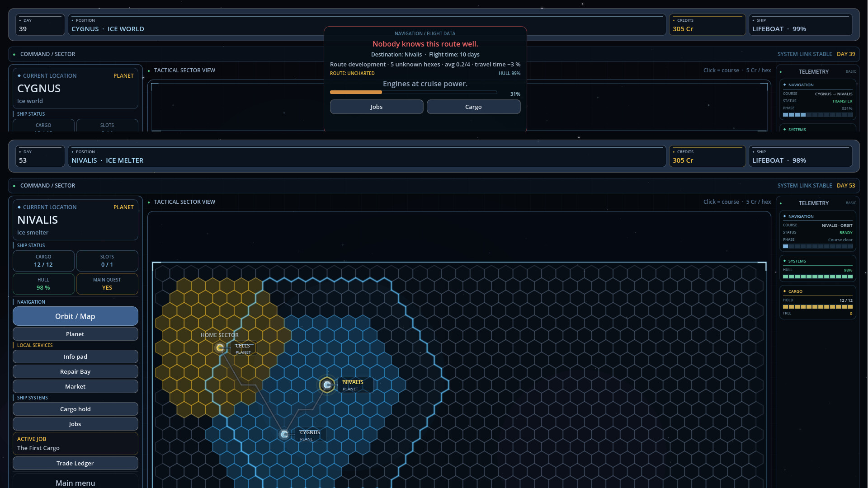Viewport: 868px width, 488px height.
Task: Select the Nivalis planet icon on map
Action: pos(327,385)
